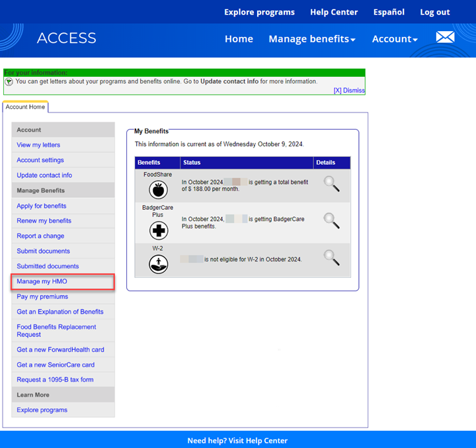Click Update contact info in banner

[x=229, y=81]
